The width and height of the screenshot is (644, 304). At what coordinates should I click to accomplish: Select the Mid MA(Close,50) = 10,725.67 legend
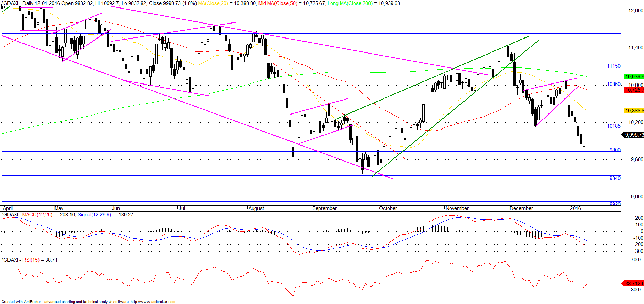(292, 3)
